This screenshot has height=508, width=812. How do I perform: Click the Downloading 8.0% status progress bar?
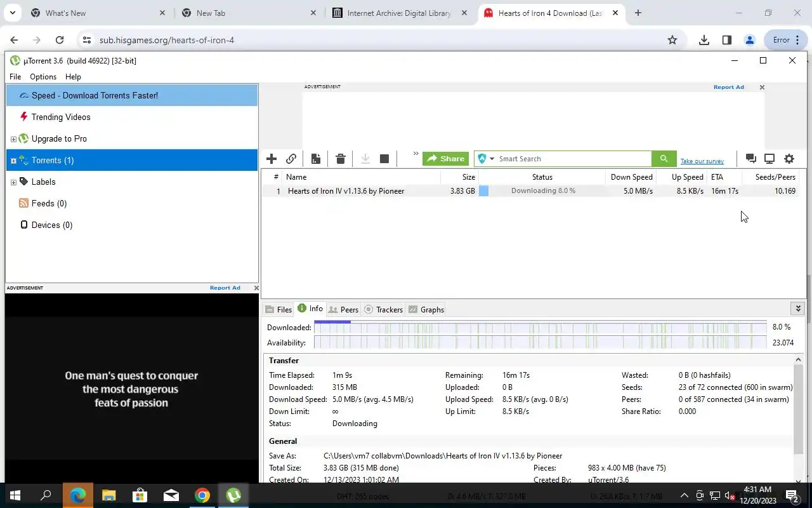pyautogui.click(x=542, y=190)
